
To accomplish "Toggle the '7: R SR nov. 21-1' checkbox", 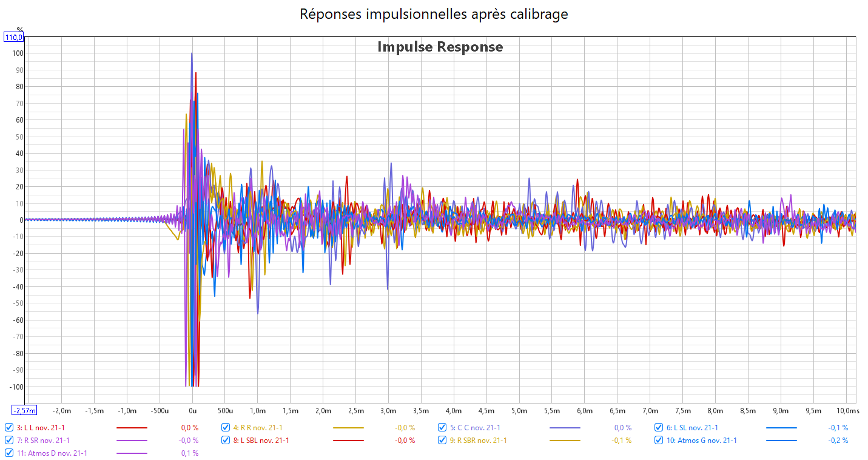I will [9, 440].
